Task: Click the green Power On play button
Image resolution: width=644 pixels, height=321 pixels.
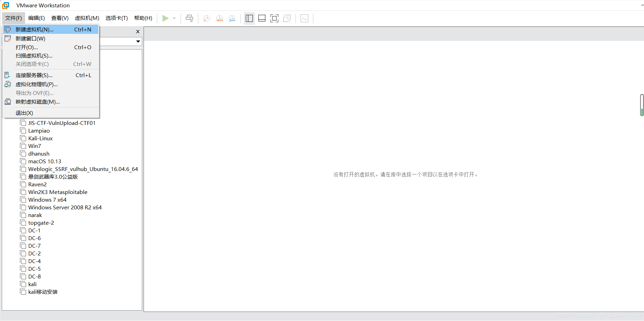Action: pyautogui.click(x=166, y=18)
